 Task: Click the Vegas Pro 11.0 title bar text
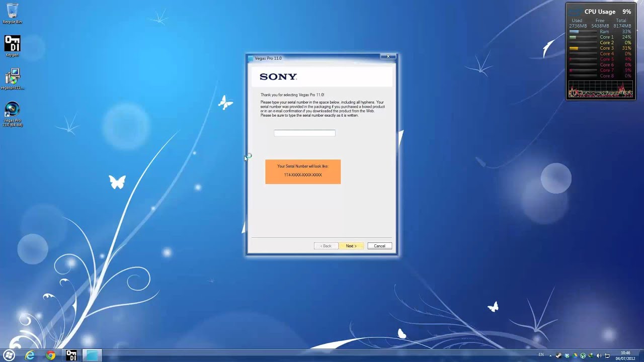pos(268,58)
